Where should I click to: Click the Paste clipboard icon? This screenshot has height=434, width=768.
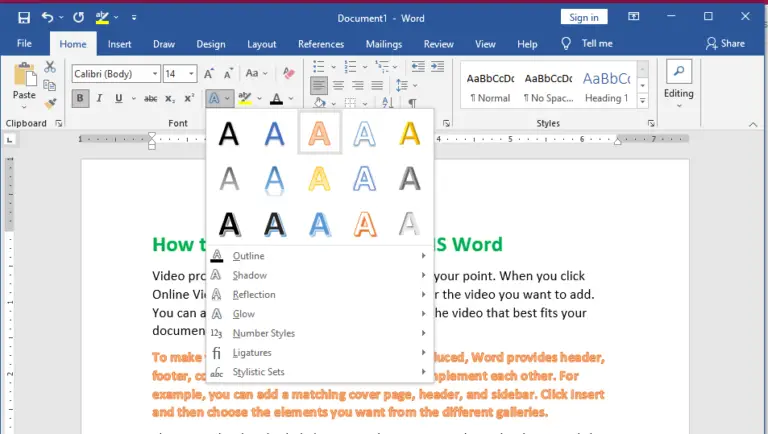click(24, 75)
